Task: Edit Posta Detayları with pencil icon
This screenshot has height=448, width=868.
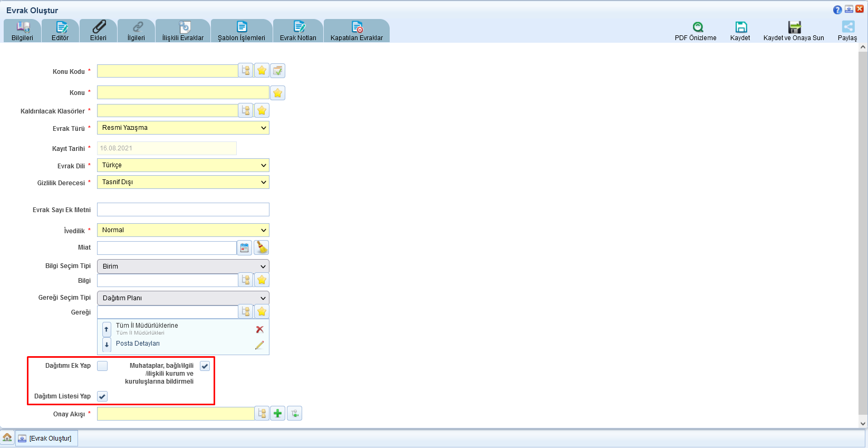Action: [x=259, y=345]
